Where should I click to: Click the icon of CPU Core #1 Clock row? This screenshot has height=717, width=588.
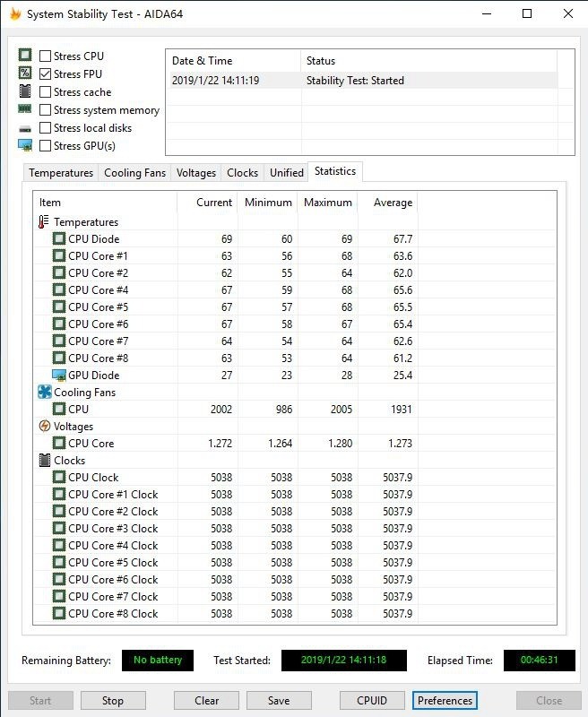(59, 495)
